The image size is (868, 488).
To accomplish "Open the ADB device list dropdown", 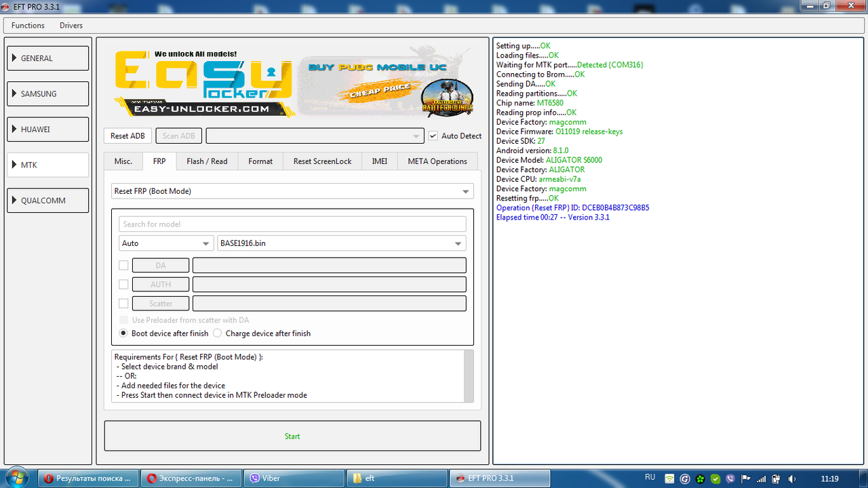I will pos(315,136).
